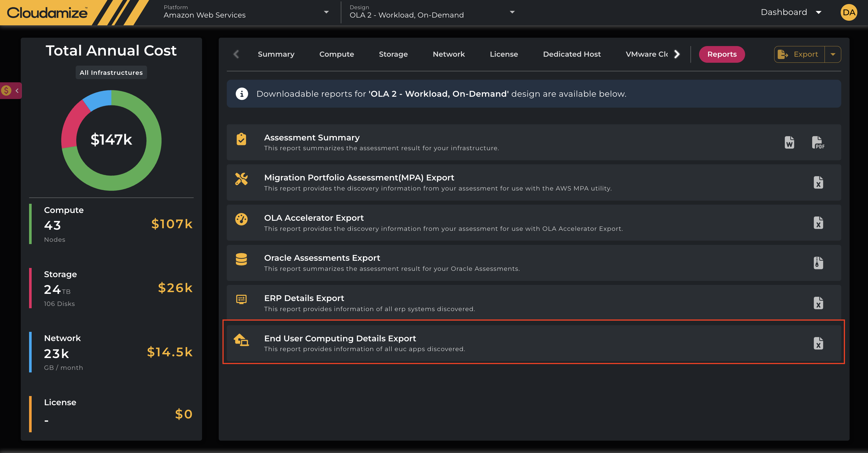
Task: Open the dollar cost side panel tab
Action: [x=10, y=90]
